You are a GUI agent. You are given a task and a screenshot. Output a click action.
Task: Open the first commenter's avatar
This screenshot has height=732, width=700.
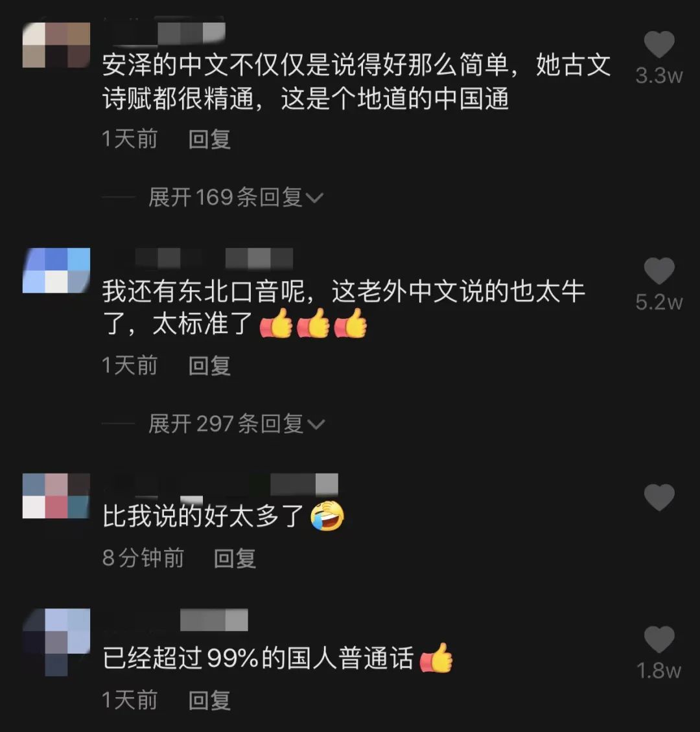coord(56,45)
